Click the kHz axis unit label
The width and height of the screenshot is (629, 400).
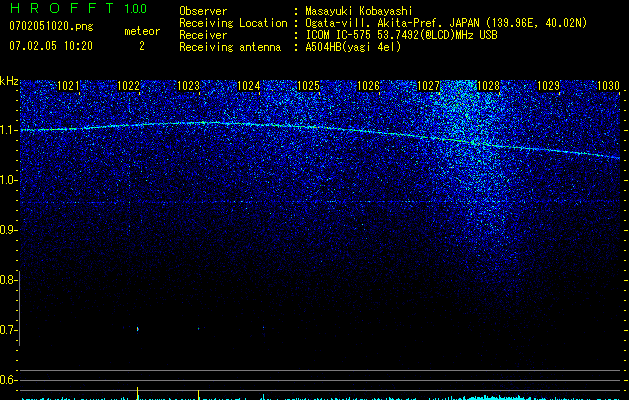pyautogui.click(x=9, y=81)
